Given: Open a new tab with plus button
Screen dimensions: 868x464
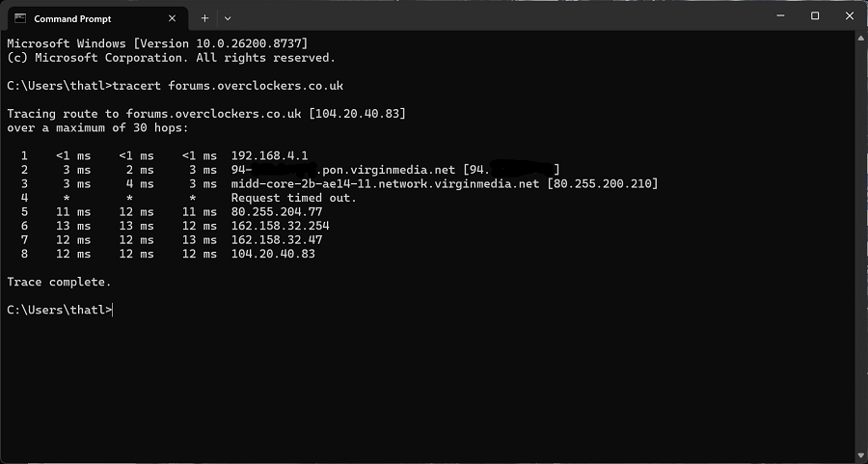Looking at the screenshot, I should [204, 18].
